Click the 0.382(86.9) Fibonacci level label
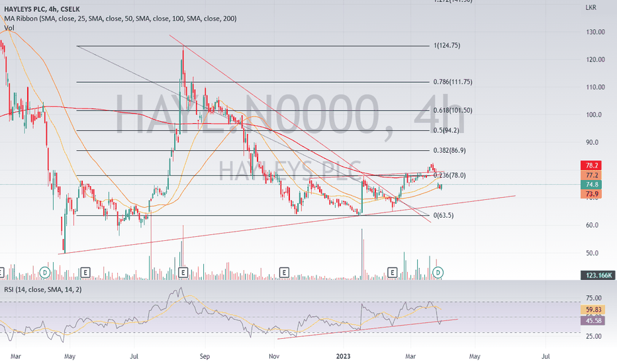Image resolution: width=617 pixels, height=364 pixels. click(x=450, y=151)
